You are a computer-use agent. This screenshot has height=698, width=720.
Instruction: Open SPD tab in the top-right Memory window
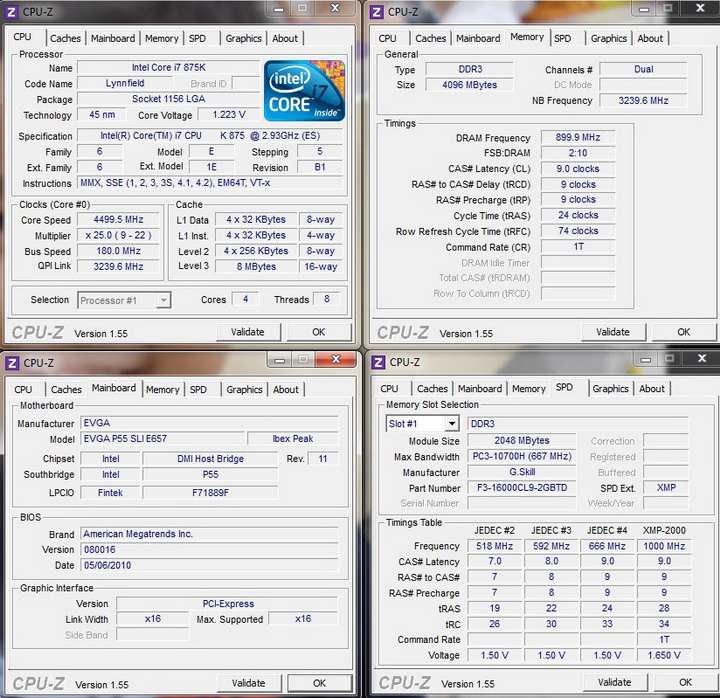562,39
